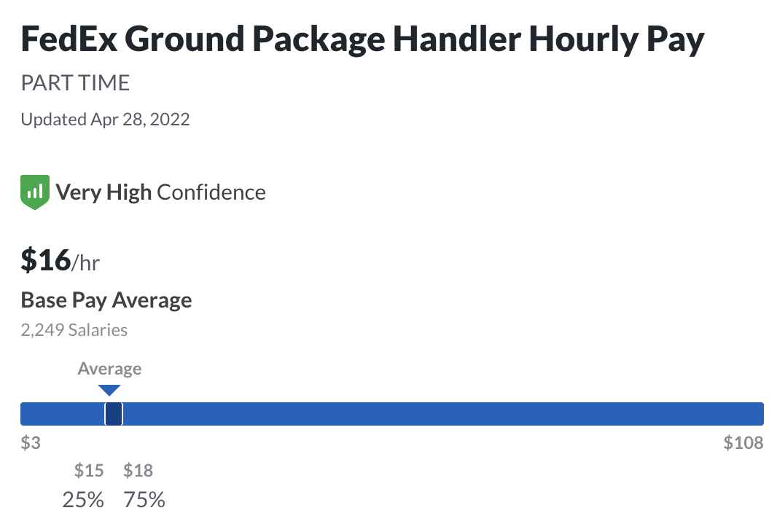Image resolution: width=777 pixels, height=532 pixels.
Task: Click the Average label above the bar
Action: (109, 368)
